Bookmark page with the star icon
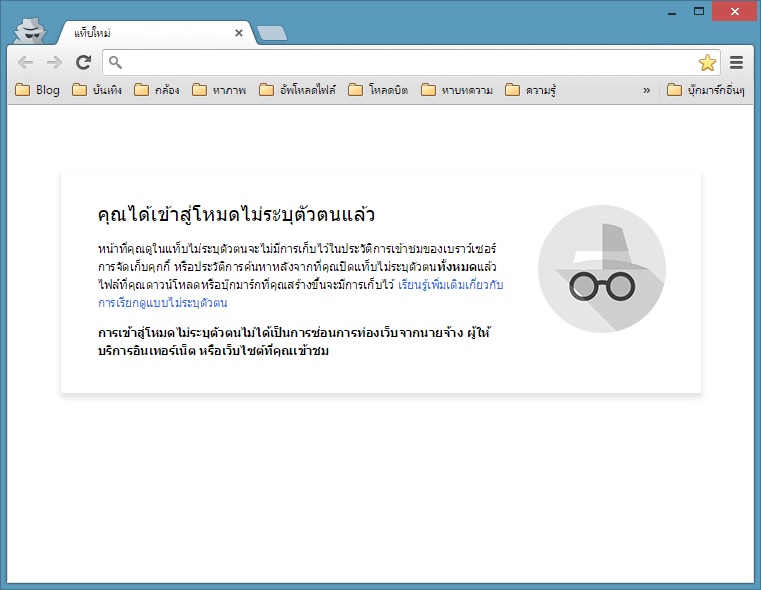This screenshot has height=590, width=761. pos(707,63)
